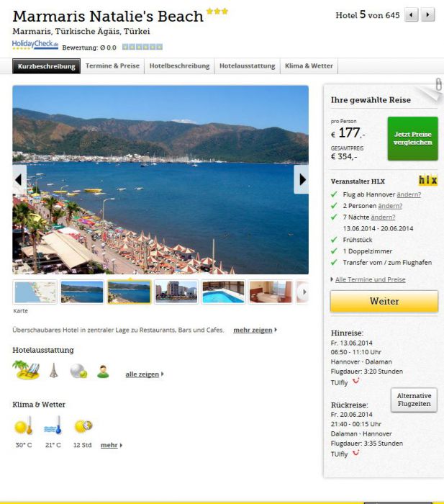Expand description with mehr zeigen
This screenshot has height=504, width=444.
coord(255,330)
